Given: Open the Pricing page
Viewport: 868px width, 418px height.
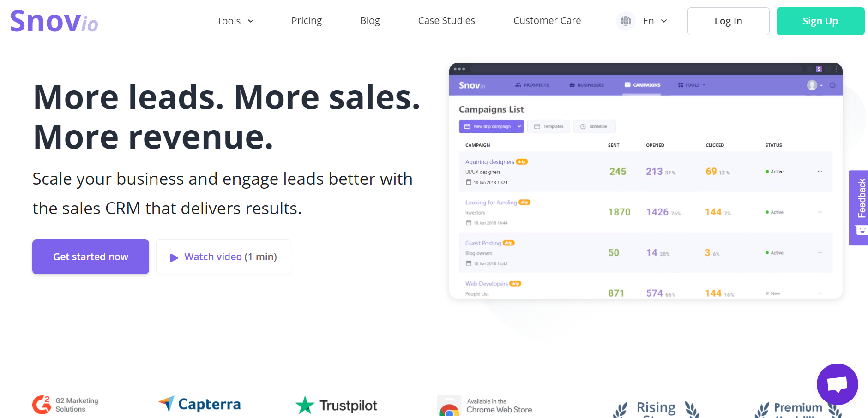Looking at the screenshot, I should [x=307, y=21].
